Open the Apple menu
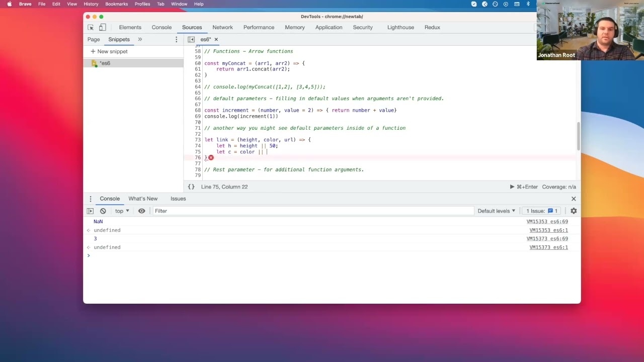 (9, 4)
